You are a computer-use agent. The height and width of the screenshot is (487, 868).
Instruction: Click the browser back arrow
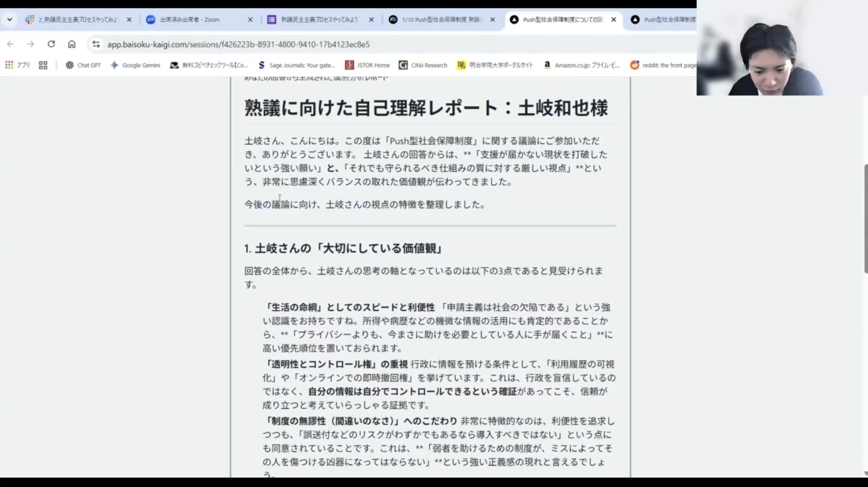[10, 44]
